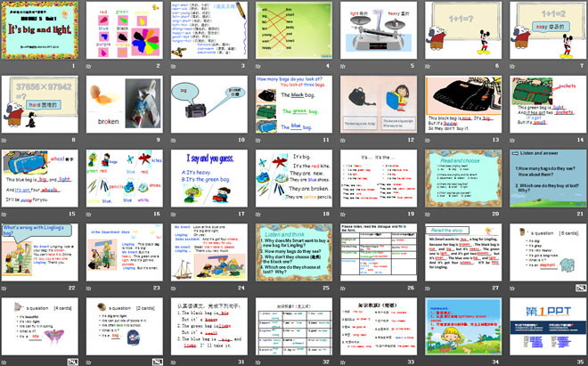Select slide 28 with the elephant riddle
The width and height of the screenshot is (588, 366).
point(548,252)
